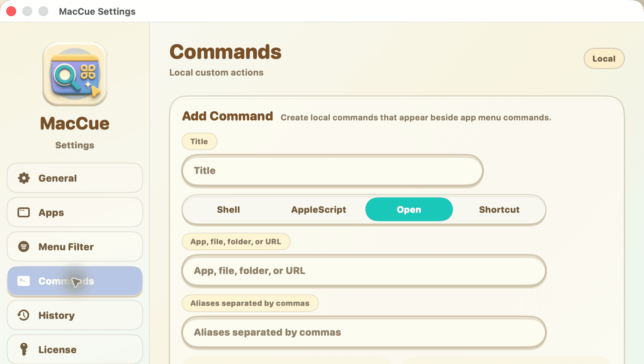644x364 pixels.
Task: Click the Local custom actions subtitle
Action: (x=216, y=72)
